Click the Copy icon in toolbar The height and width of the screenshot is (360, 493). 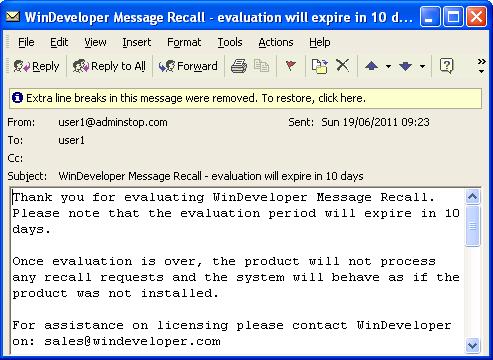(x=261, y=66)
